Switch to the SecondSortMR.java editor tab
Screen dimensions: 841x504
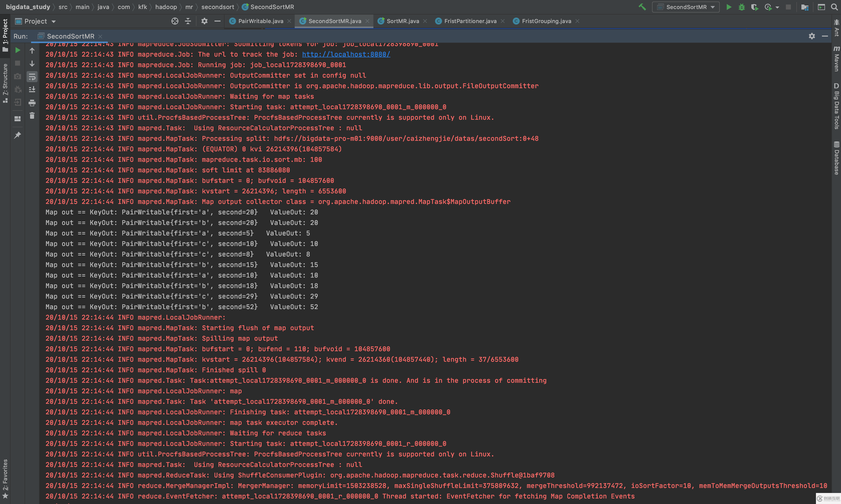(x=334, y=21)
